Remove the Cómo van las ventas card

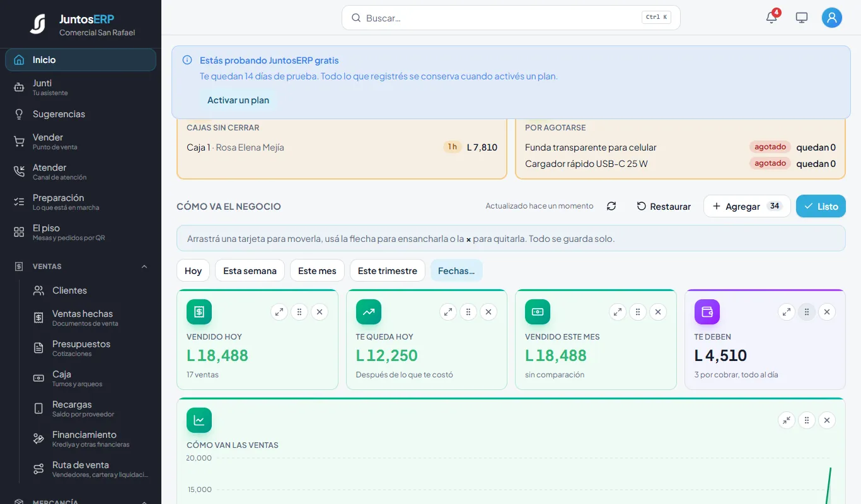pos(827,420)
